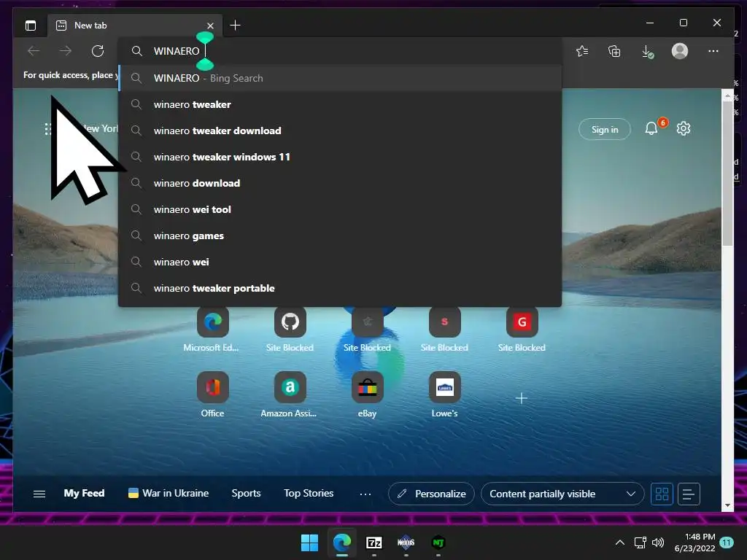Select the WINAERO - Bing Search suggestion
This screenshot has width=747, height=560.
click(x=340, y=78)
